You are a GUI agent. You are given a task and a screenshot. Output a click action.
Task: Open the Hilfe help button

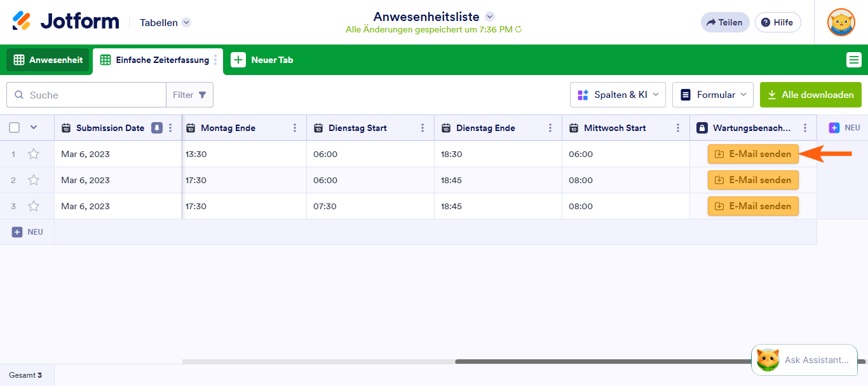(778, 22)
